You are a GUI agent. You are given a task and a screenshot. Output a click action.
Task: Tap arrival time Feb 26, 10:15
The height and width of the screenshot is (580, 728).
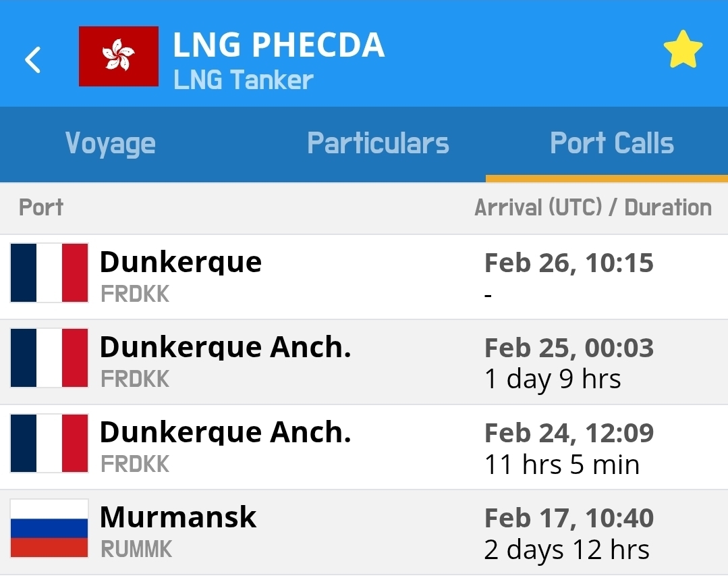tap(569, 263)
